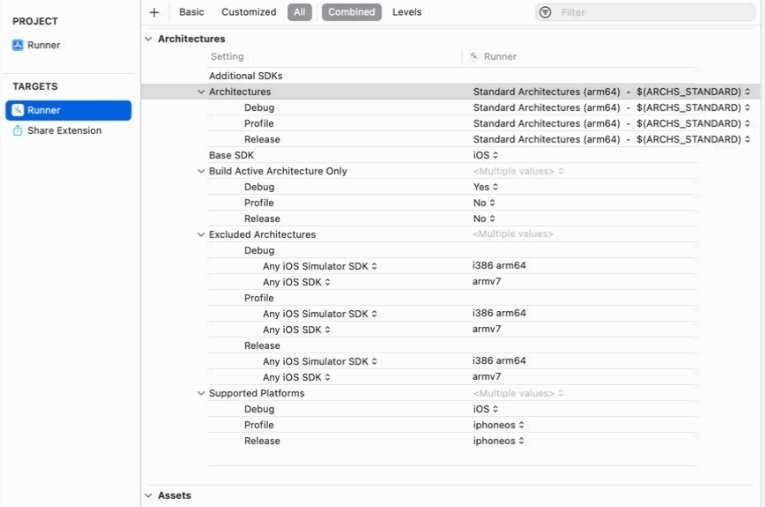Open Debug Any iOS Simulator SDK condition popup
Screen dimensions: 765x507
(320, 266)
